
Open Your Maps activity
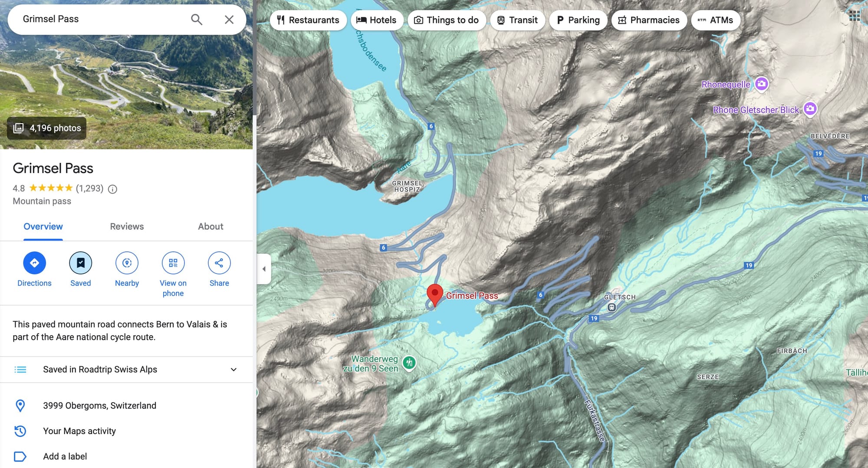[79, 431]
